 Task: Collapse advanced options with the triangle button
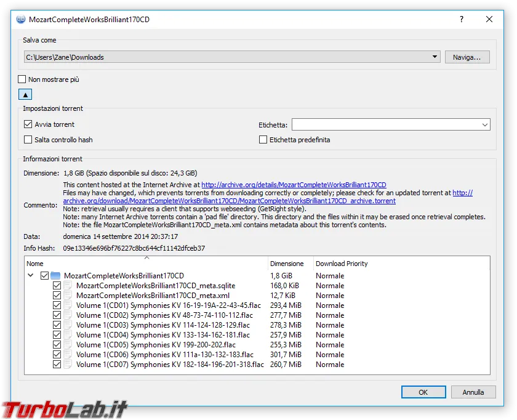point(25,95)
